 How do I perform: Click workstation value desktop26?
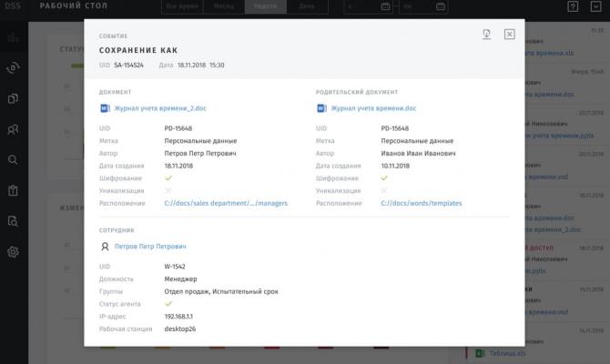(179, 329)
